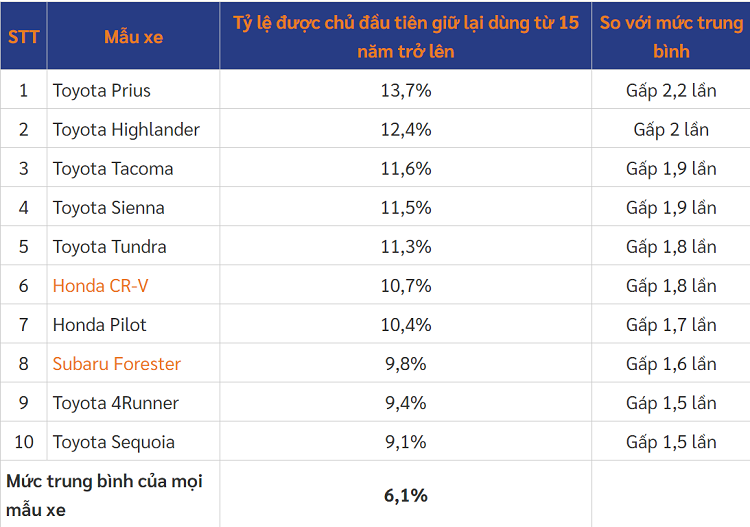Select the Toyota Highlander cell
Screen dimensions: 750x527
126,130
